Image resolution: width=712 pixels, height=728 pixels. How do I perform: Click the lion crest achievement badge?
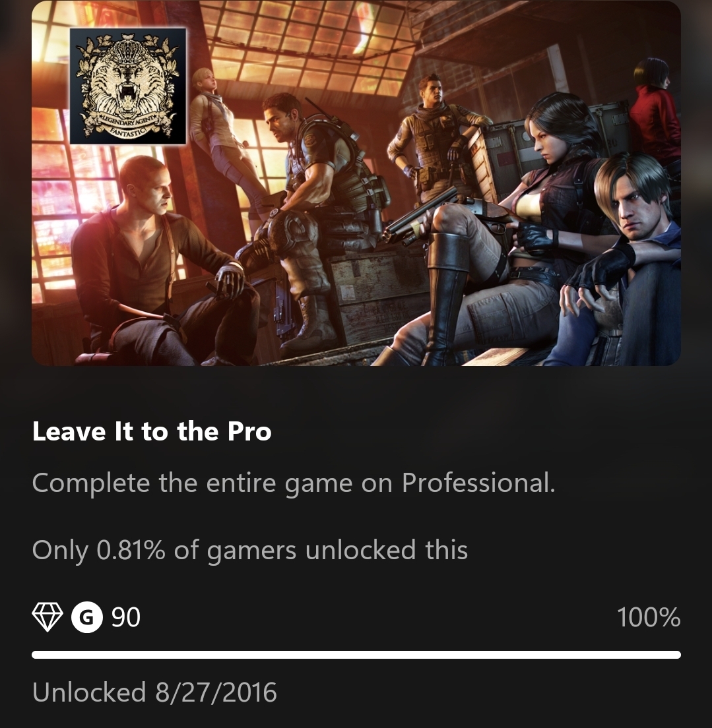tap(128, 86)
